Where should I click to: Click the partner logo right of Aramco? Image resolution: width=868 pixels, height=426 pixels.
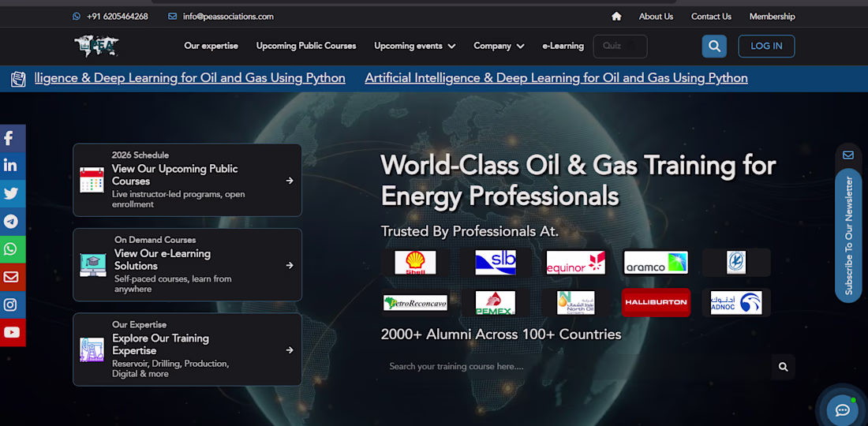(736, 262)
